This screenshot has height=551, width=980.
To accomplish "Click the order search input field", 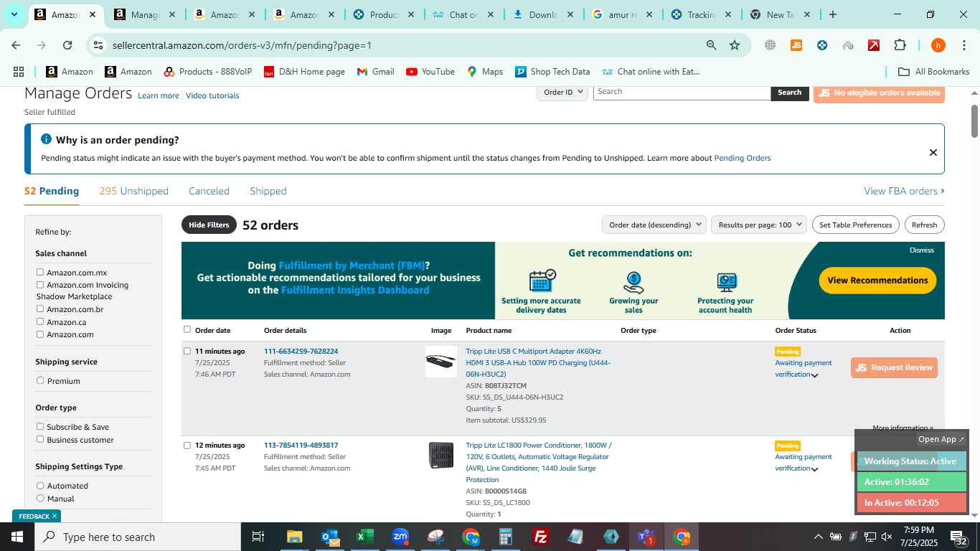I will [x=682, y=92].
